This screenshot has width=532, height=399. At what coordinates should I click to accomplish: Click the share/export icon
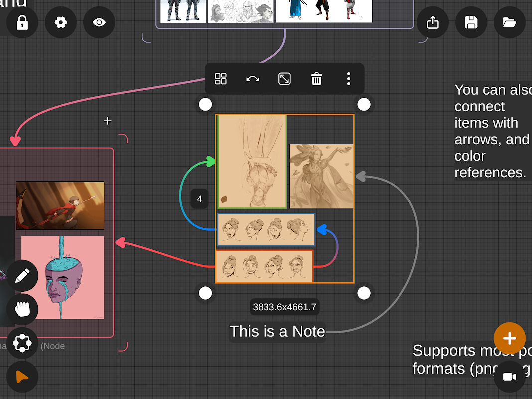(433, 22)
